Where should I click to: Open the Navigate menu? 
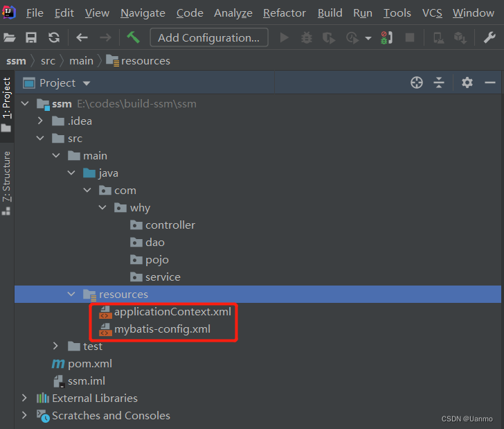click(143, 13)
